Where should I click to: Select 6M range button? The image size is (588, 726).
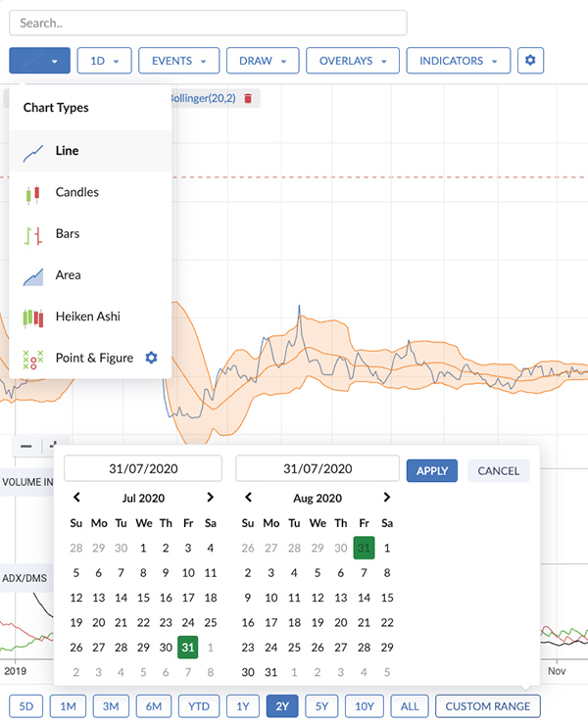click(x=154, y=706)
